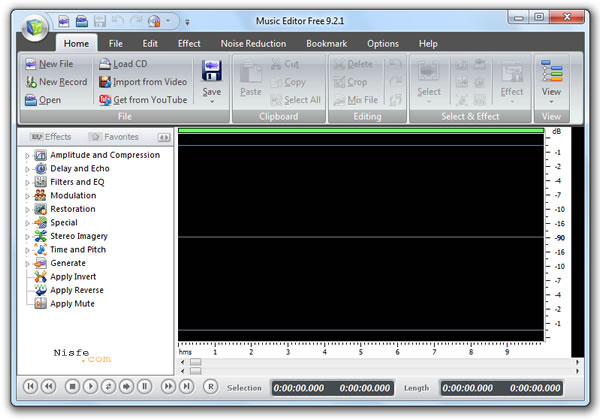The width and height of the screenshot is (600, 420).
Task: Click the New File icon in ribbon
Action: click(31, 64)
